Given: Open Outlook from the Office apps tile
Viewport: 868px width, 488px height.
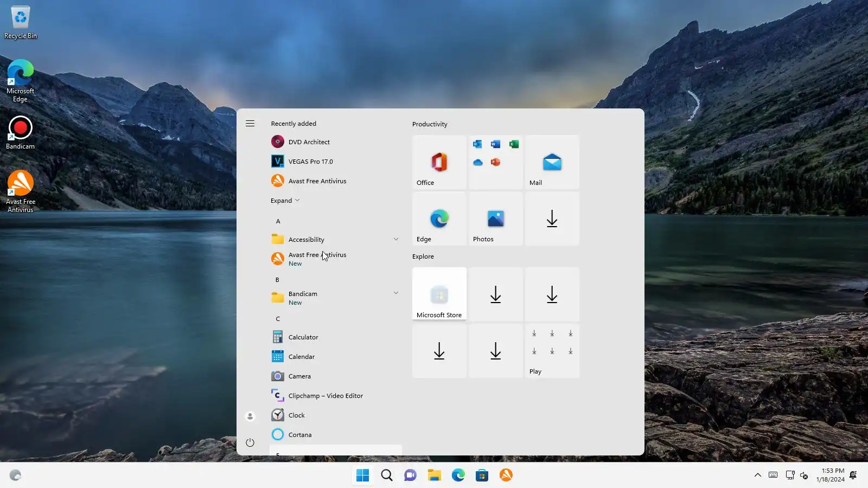Looking at the screenshot, I should tap(477, 144).
